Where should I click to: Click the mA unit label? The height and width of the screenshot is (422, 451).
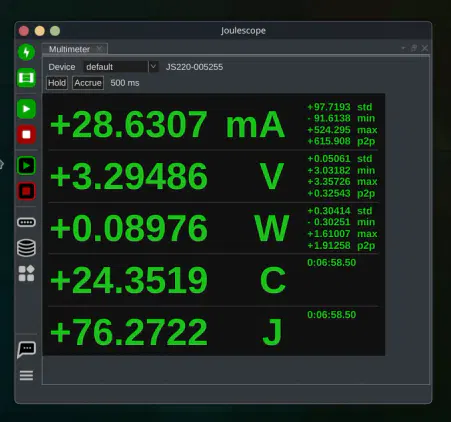pos(255,125)
